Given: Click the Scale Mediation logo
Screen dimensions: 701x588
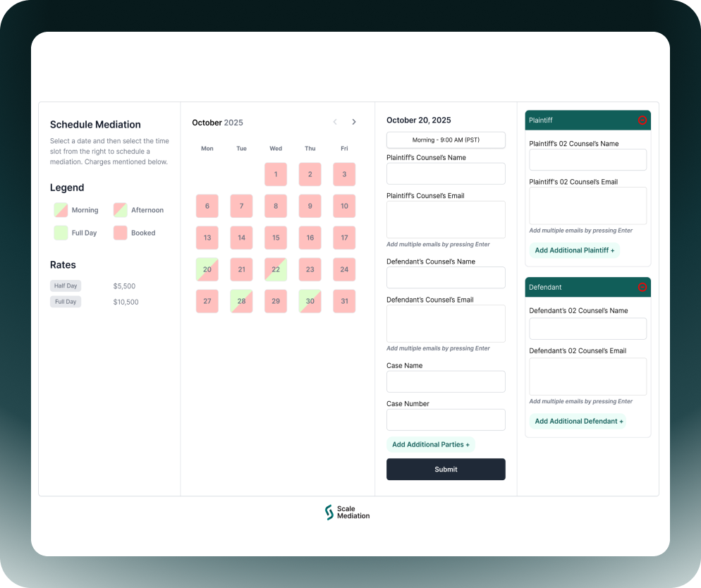Looking at the screenshot, I should pyautogui.click(x=347, y=513).
